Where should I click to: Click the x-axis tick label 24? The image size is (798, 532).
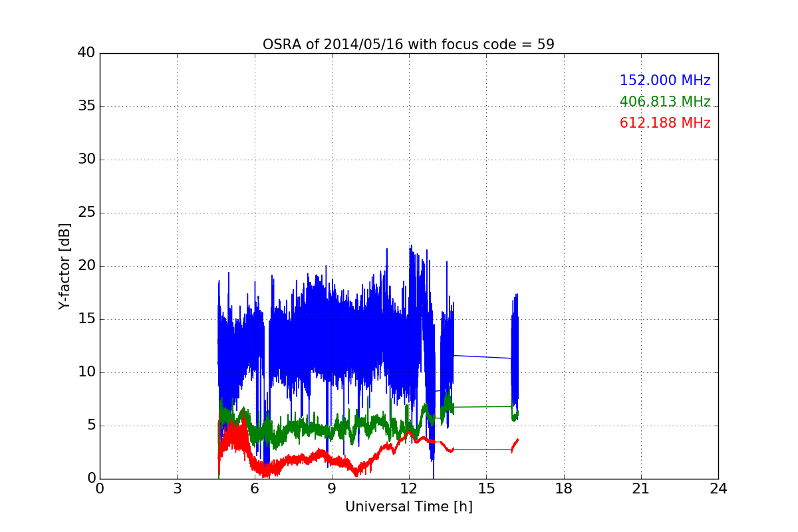[x=718, y=489]
